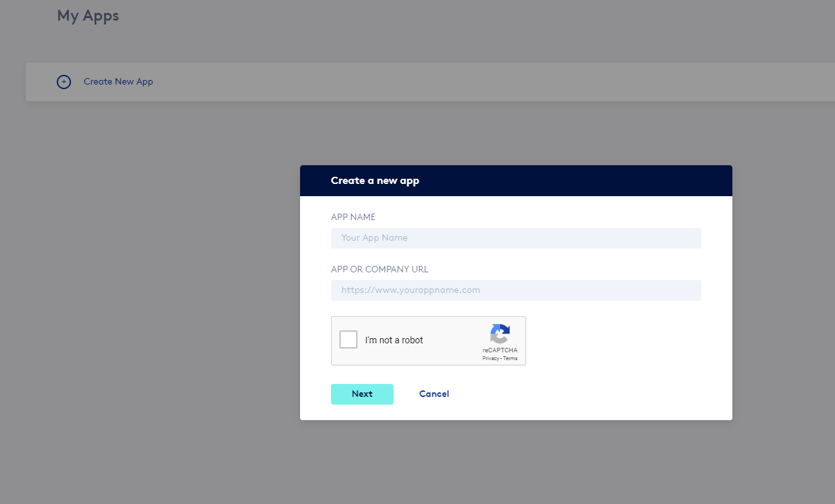Viewport: 835px width, 504px height.
Task: Click the Create a new app dialog title
Action: [375, 181]
